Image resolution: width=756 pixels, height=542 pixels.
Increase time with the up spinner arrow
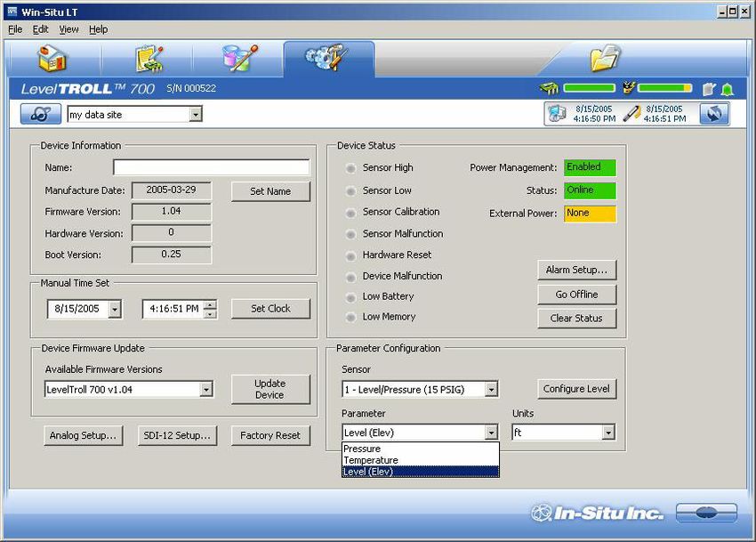(210, 304)
